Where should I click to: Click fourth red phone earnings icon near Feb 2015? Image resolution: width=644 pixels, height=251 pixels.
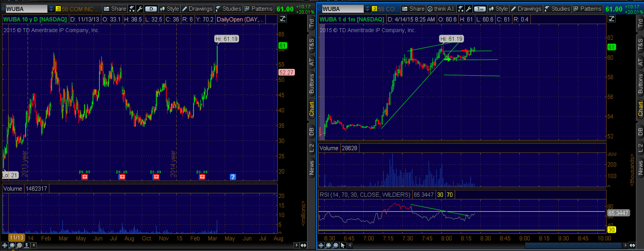coord(202,177)
